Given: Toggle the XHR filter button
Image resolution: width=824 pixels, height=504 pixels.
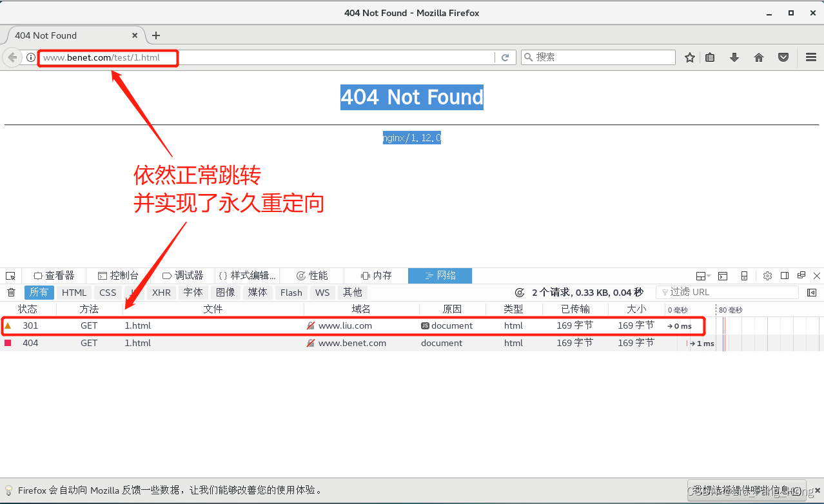Looking at the screenshot, I should click(x=161, y=293).
